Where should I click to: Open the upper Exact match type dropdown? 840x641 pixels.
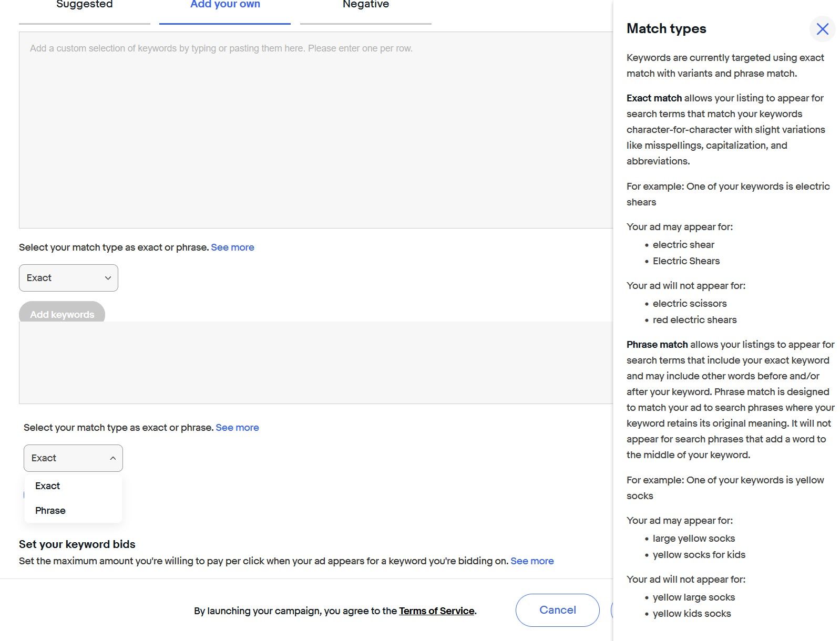click(x=68, y=278)
